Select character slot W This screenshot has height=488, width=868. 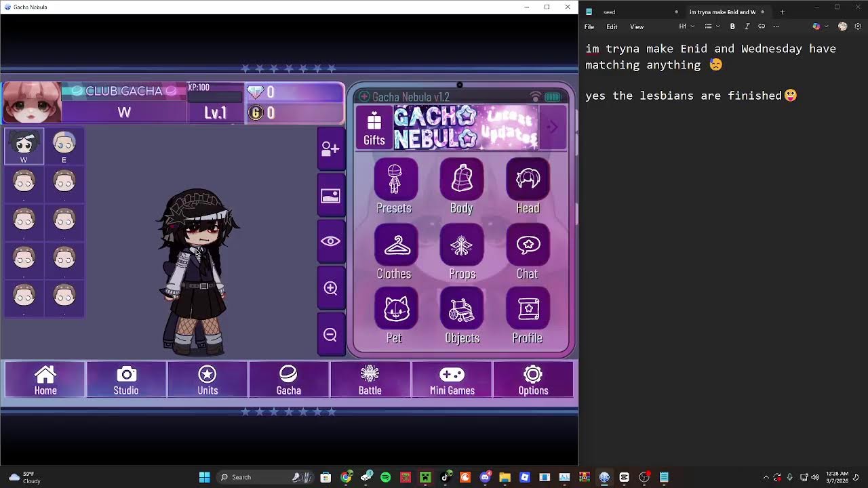[x=24, y=146]
